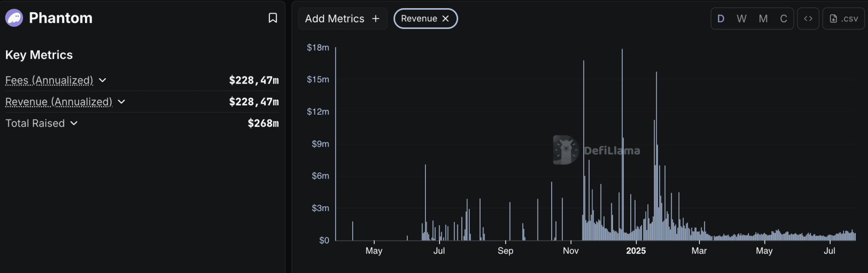Click the Phantom ghost logo icon
Viewport: 868px width, 273px height.
pyautogui.click(x=14, y=18)
